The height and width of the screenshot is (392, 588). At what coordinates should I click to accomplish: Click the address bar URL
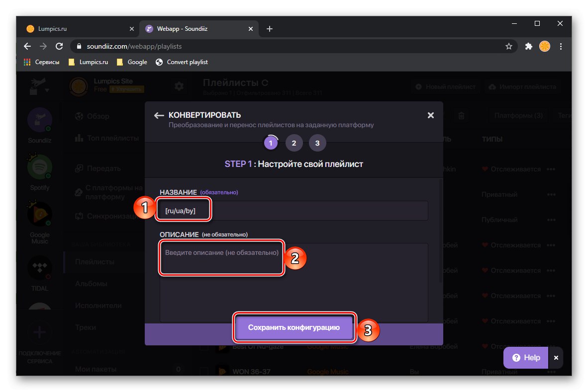coord(134,46)
